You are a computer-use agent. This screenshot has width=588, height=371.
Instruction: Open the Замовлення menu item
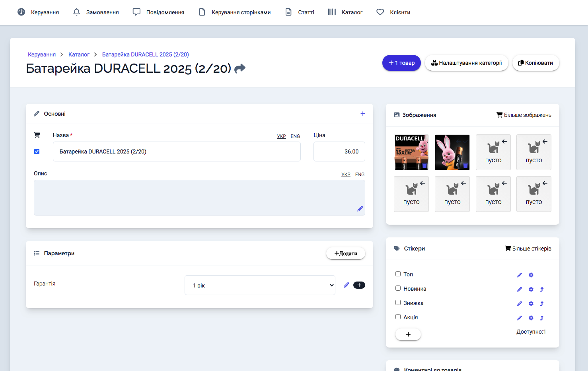point(96,12)
